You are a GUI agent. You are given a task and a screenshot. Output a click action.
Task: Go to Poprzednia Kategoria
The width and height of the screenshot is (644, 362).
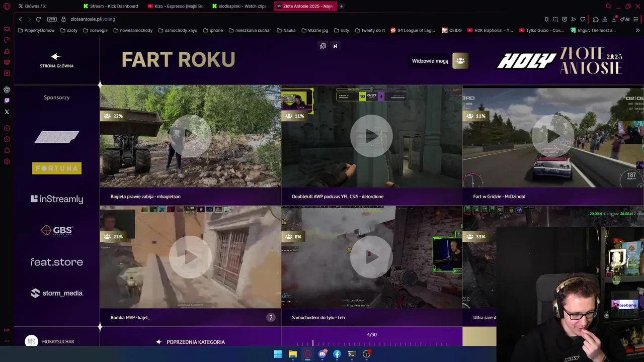coord(191,342)
